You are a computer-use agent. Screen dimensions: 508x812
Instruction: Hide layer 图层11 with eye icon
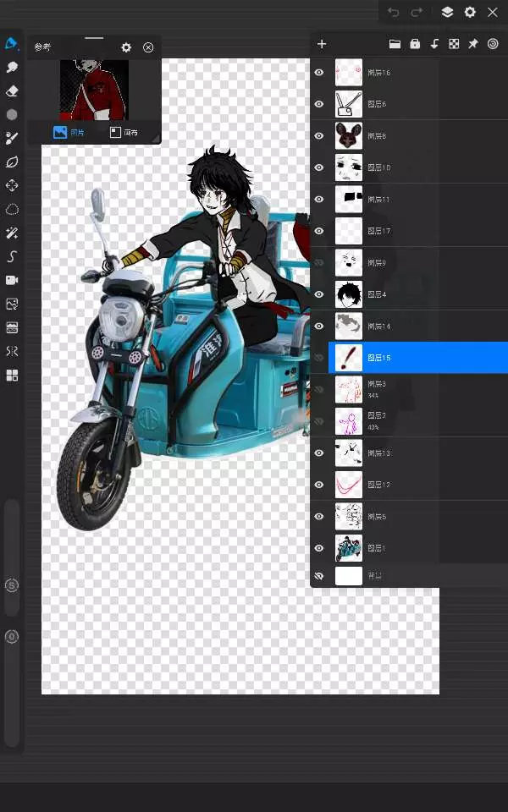click(319, 200)
